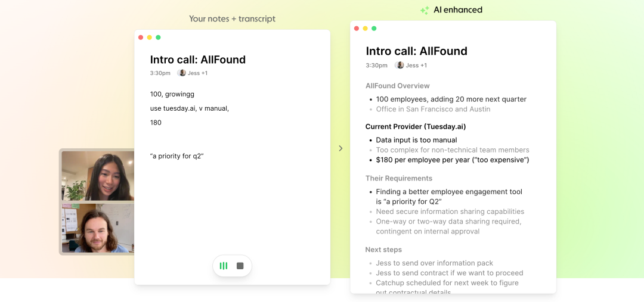Click "Finding a better employee engagement tool" bullet
644x302 pixels.
pos(449,197)
